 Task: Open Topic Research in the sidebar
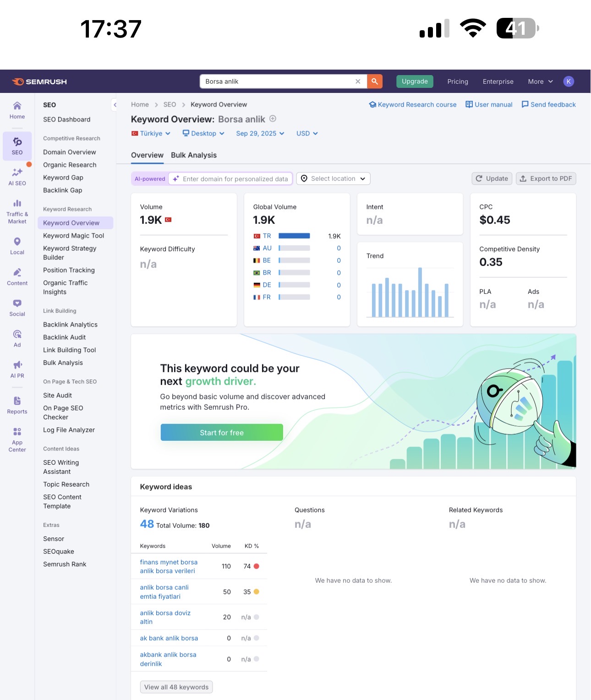(66, 484)
